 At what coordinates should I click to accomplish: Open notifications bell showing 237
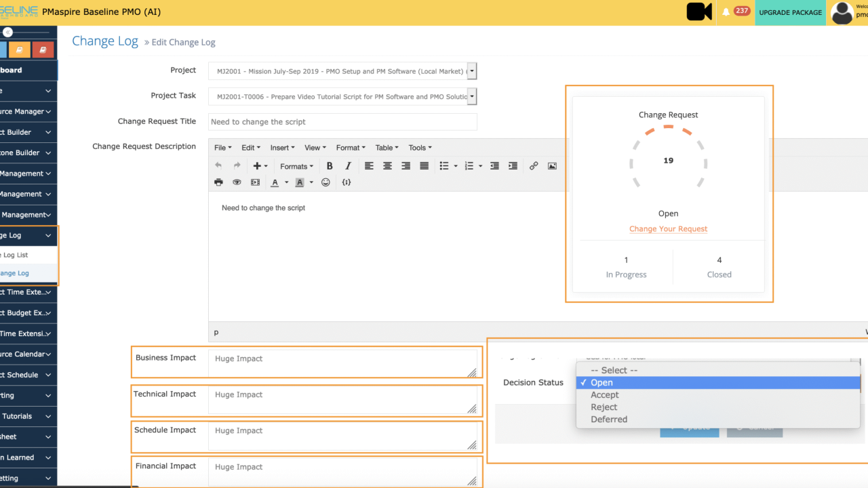(x=726, y=12)
